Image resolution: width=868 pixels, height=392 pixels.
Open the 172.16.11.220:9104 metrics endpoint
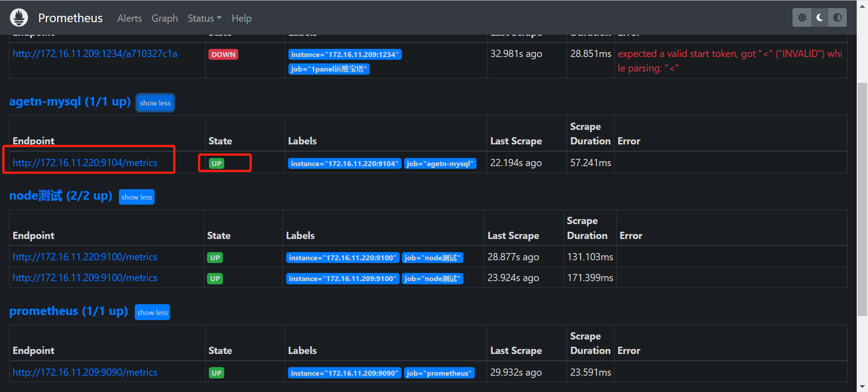click(x=85, y=163)
